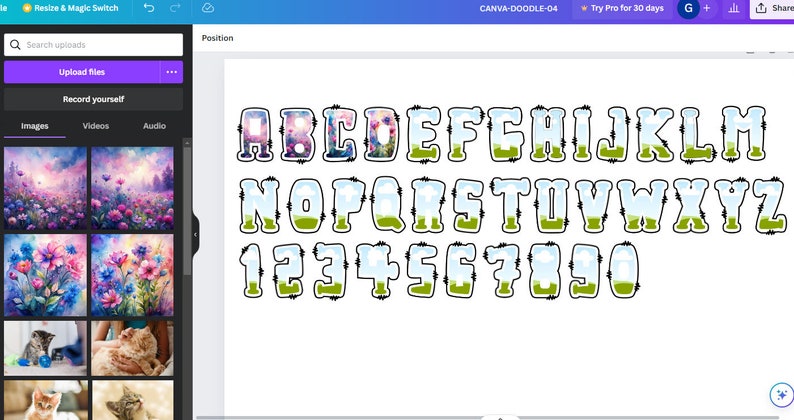
Task: Select the tabby kitten looking up thumbnail
Action: point(132,400)
